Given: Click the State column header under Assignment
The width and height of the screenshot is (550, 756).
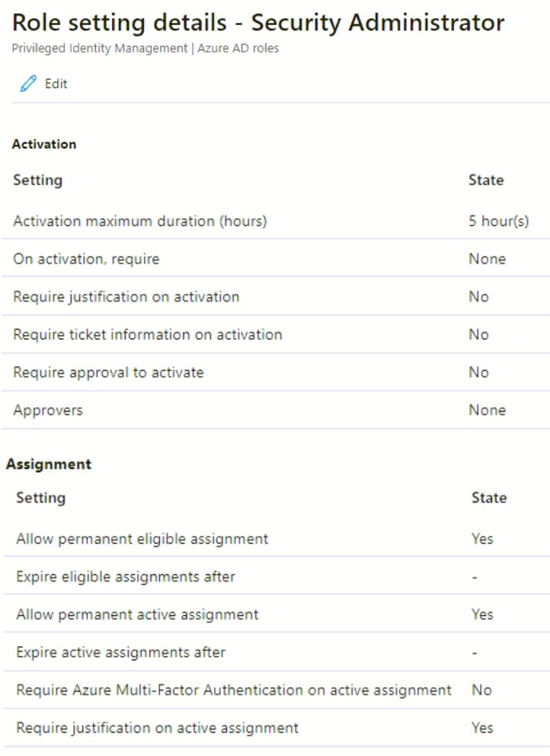Looking at the screenshot, I should pos(488,498).
